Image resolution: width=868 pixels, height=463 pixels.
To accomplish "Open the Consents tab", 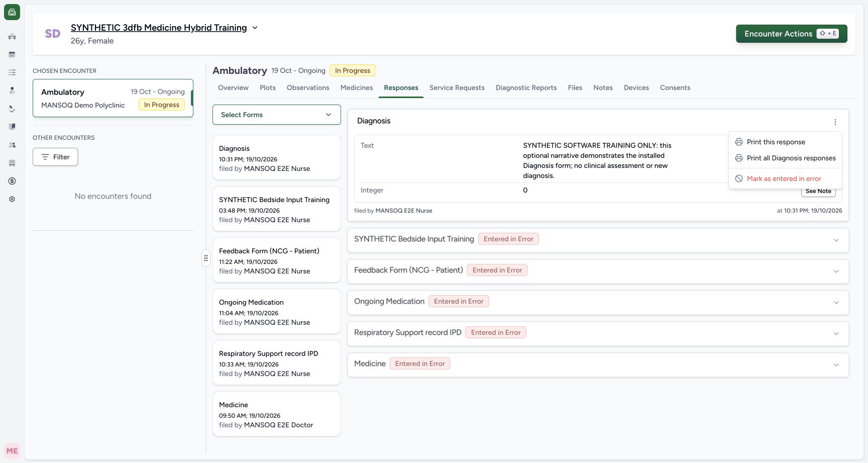I will pos(675,87).
